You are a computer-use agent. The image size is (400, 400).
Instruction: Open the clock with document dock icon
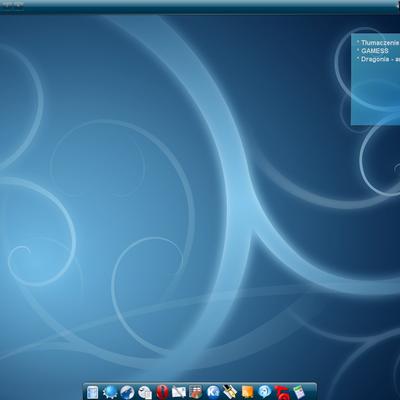coord(145,392)
